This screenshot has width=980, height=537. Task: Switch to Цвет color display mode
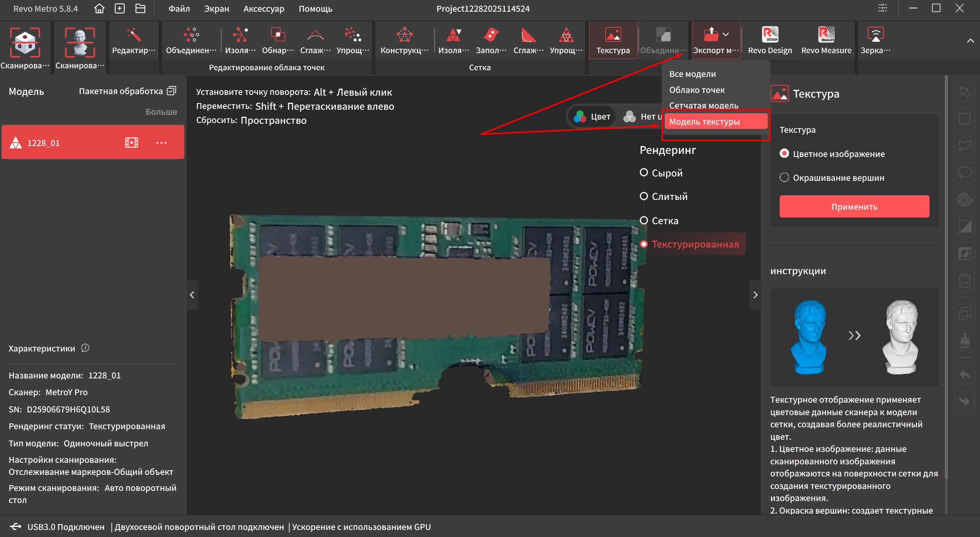coord(592,116)
